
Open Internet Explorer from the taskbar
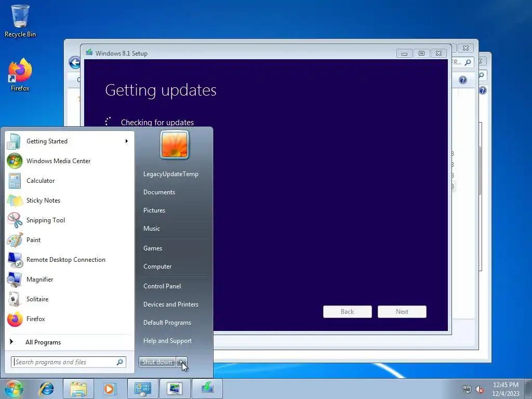[x=46, y=389]
